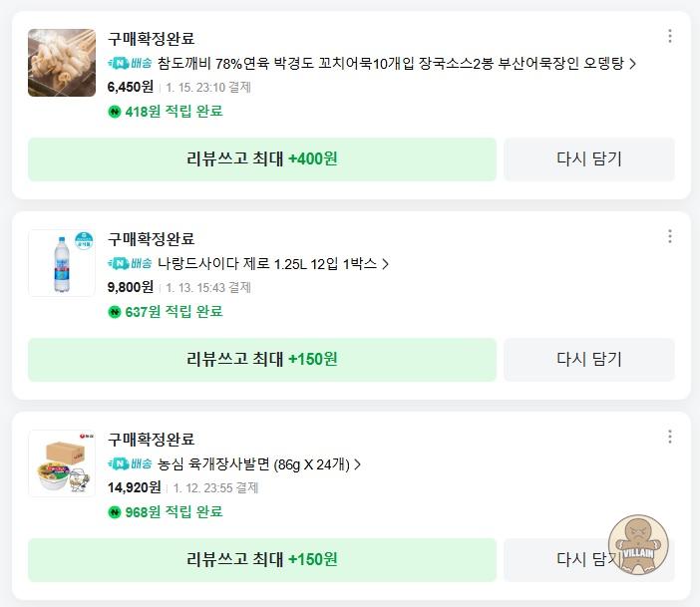
Task: Click the N point icon beside 968원 적립 완료
Action: [114, 512]
